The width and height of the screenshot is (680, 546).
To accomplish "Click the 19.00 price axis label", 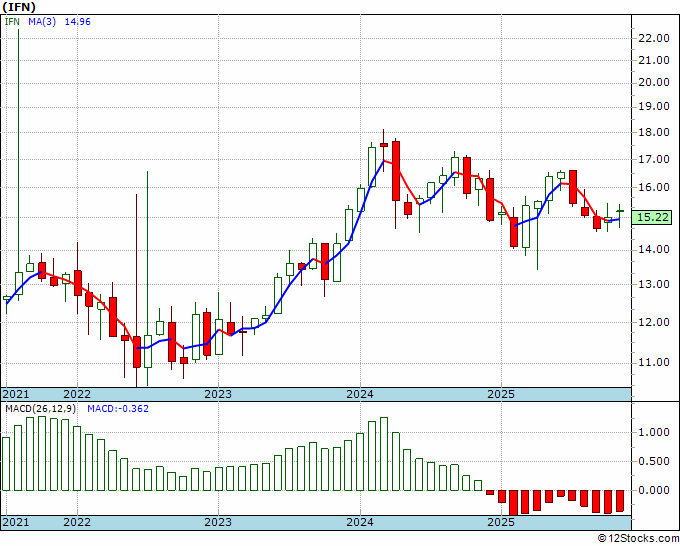I will click(x=654, y=106).
